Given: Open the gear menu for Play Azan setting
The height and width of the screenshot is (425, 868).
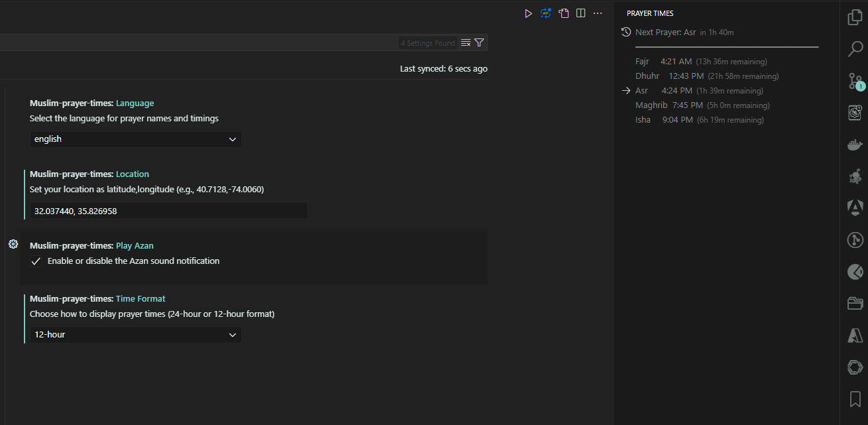Looking at the screenshot, I should point(13,245).
